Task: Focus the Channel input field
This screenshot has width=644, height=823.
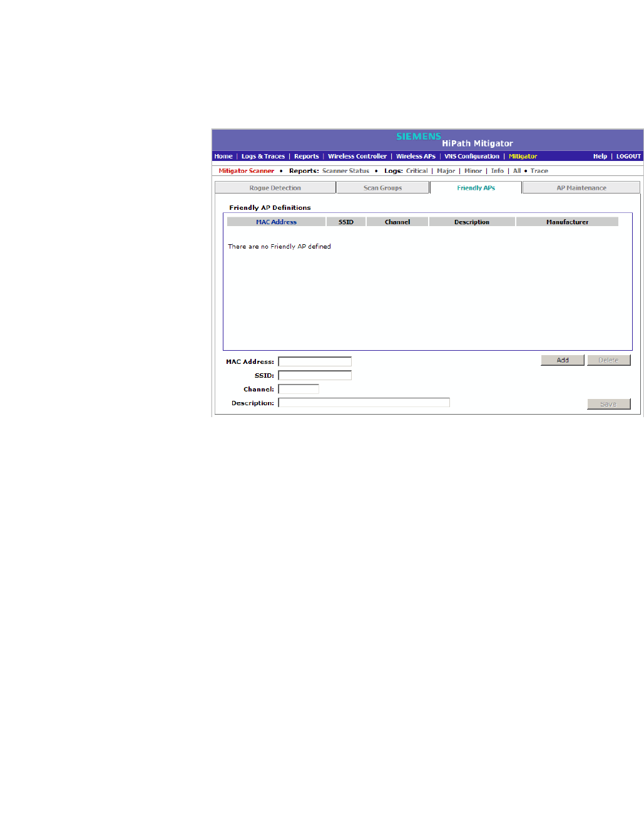Action: coord(299,390)
